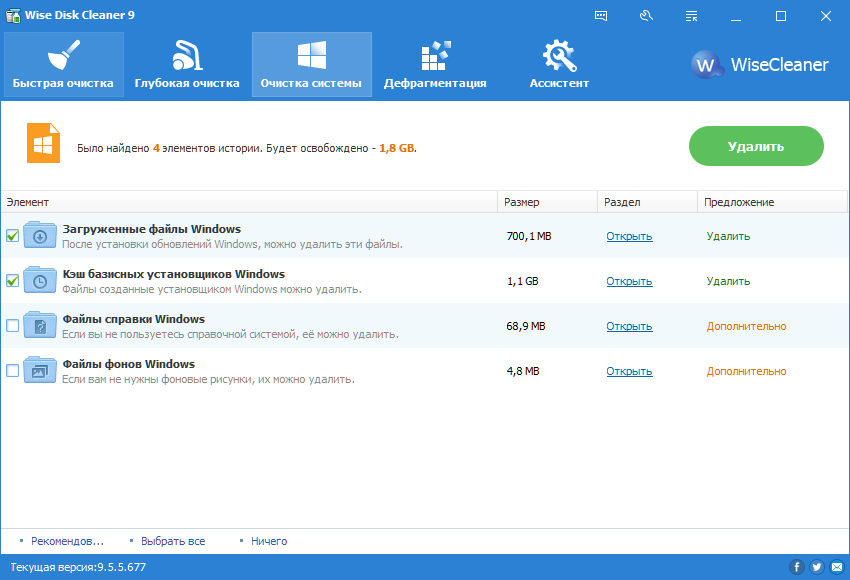Click the picture folder icon of Файлы фонов

[x=40, y=370]
